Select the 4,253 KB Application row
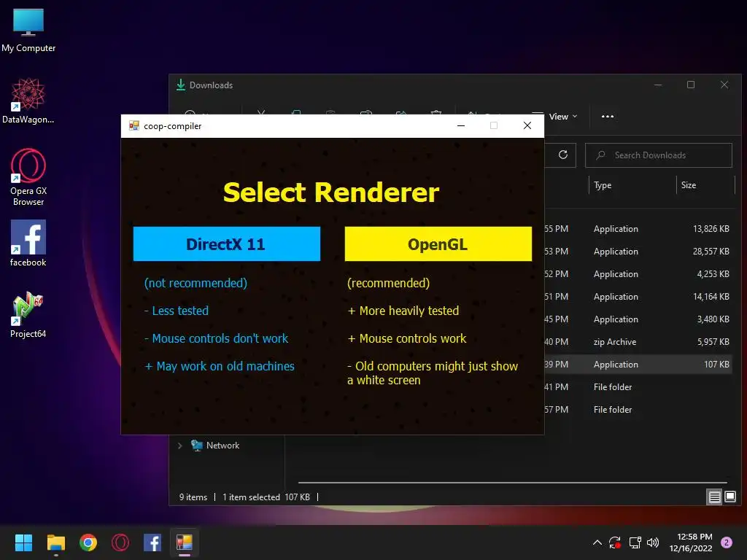 click(638, 274)
